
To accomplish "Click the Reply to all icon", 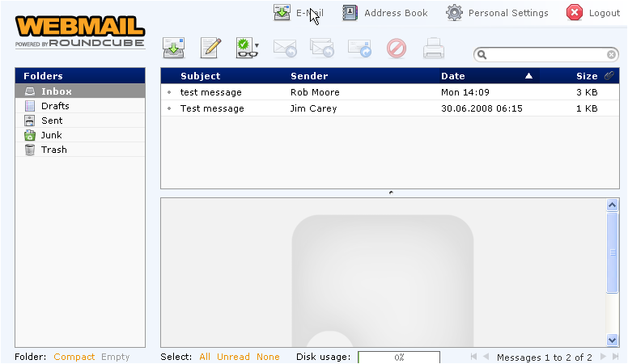I will tap(321, 49).
